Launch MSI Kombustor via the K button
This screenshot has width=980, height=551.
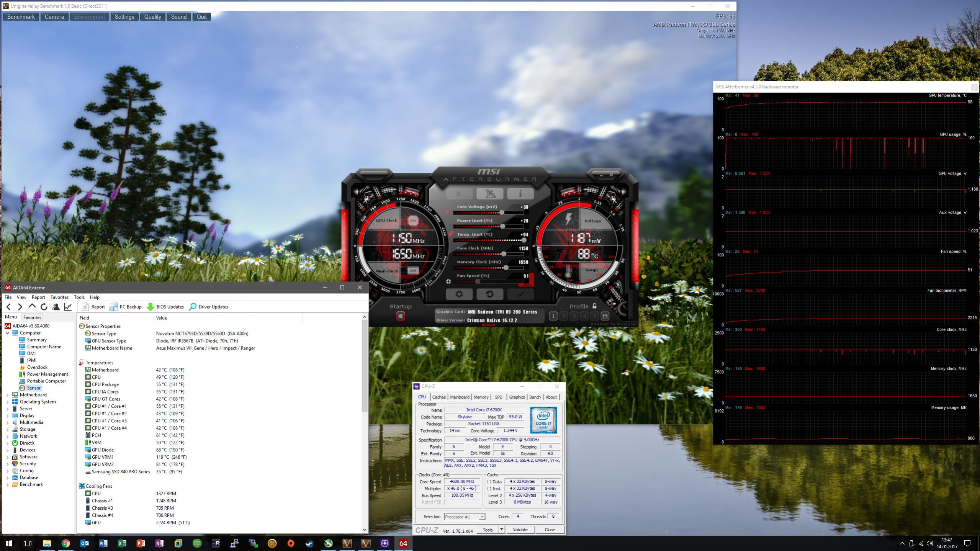(x=459, y=194)
